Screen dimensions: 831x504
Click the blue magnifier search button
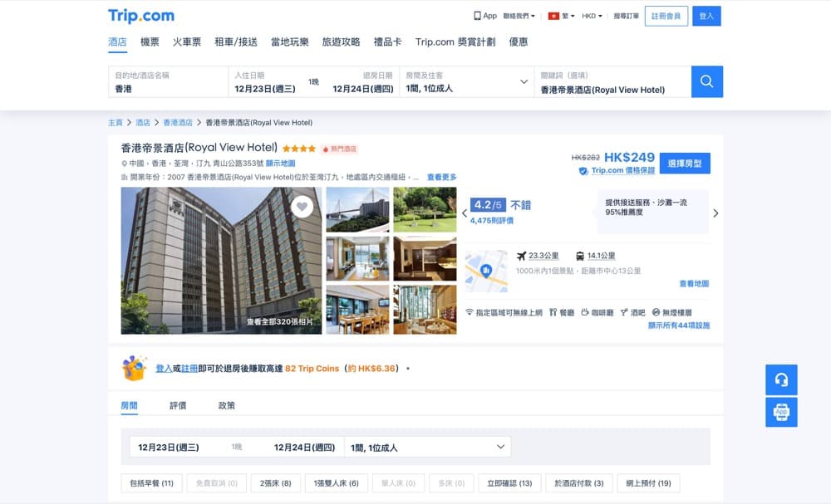(706, 81)
